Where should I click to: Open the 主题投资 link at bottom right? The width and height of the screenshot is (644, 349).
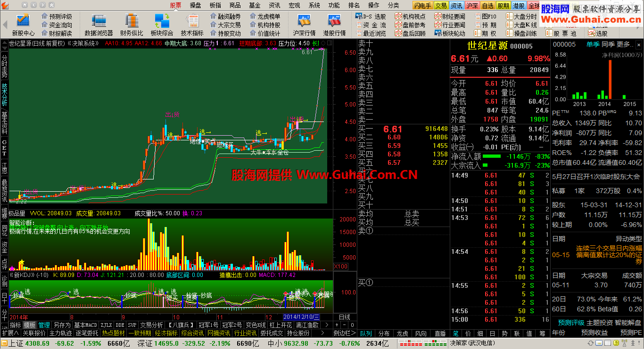coord(600,323)
